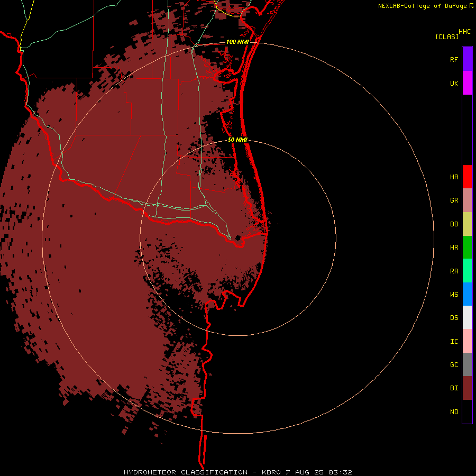476x476 pixels.
Task: Click the KBRO radar site dot on map
Action: (237, 237)
